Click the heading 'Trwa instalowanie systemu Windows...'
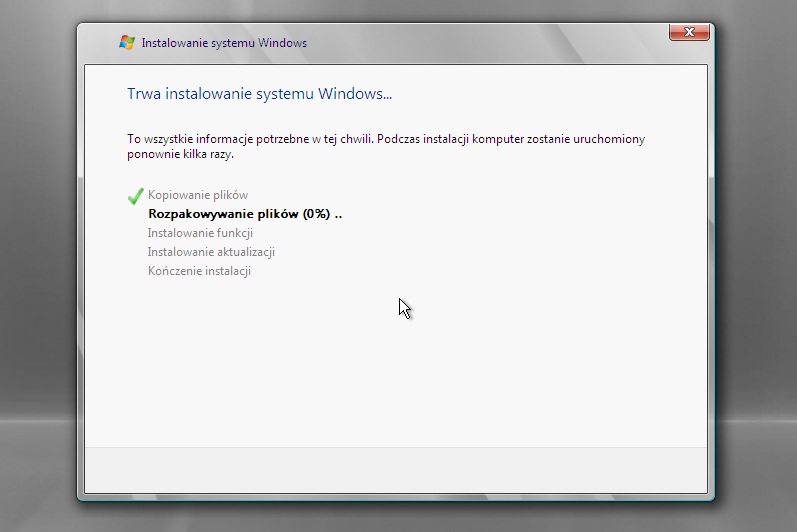Screen dimensions: 797x532 (x=259, y=93)
